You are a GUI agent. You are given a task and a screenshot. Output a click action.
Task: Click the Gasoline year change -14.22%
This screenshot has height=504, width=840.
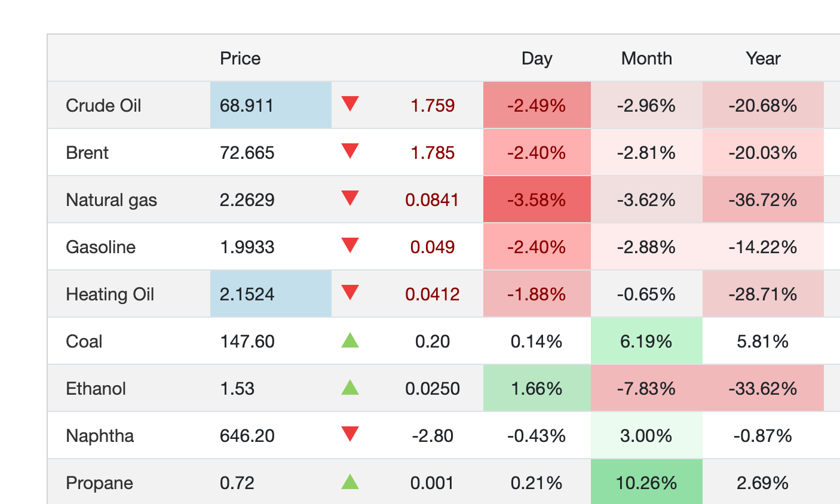point(763,247)
